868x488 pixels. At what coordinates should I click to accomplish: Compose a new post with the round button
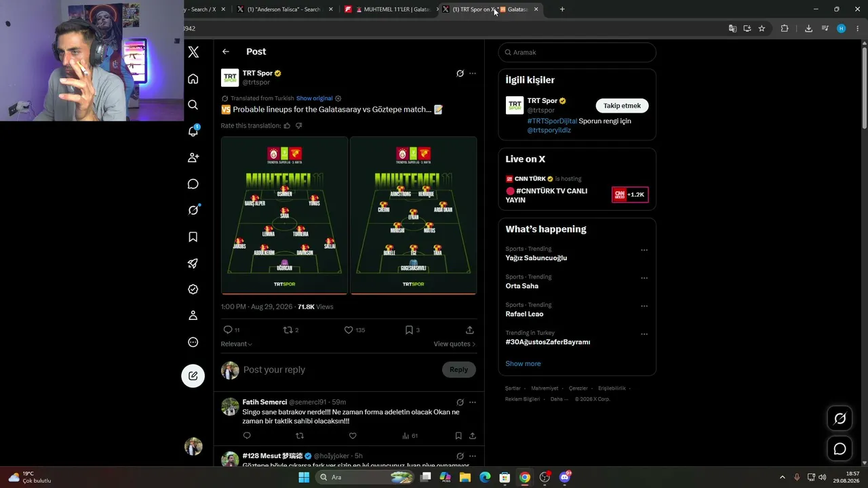[193, 375]
